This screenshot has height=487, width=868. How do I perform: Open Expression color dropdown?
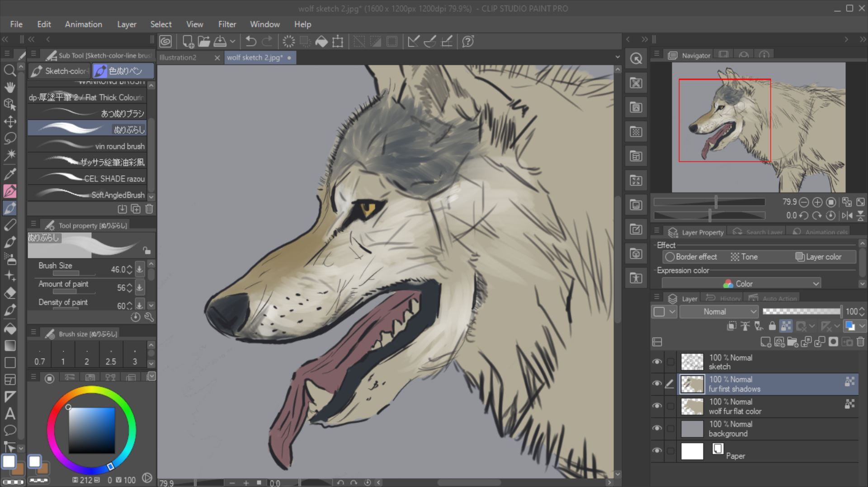click(x=741, y=284)
